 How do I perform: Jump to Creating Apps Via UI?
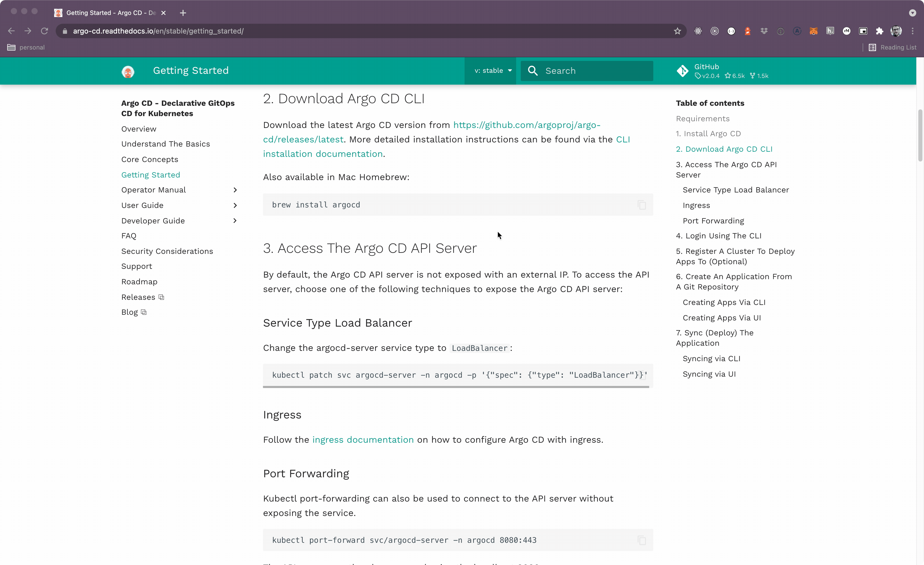coord(722,318)
